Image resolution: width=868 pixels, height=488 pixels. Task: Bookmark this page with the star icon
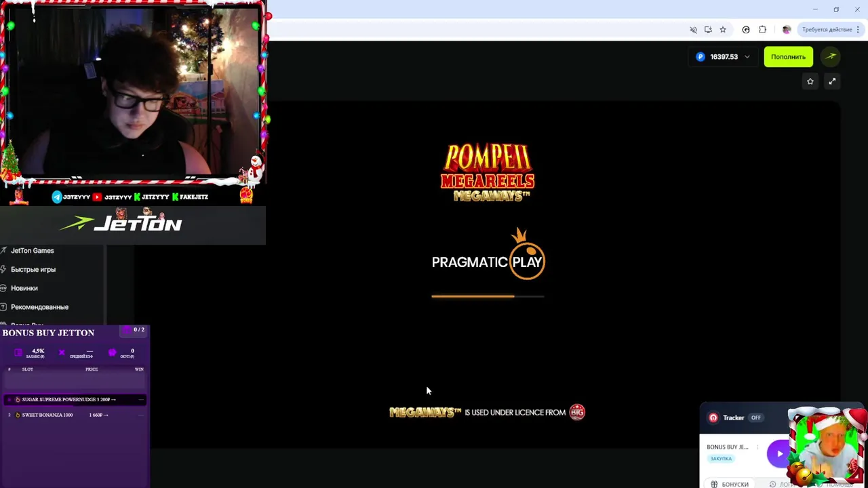(x=723, y=30)
